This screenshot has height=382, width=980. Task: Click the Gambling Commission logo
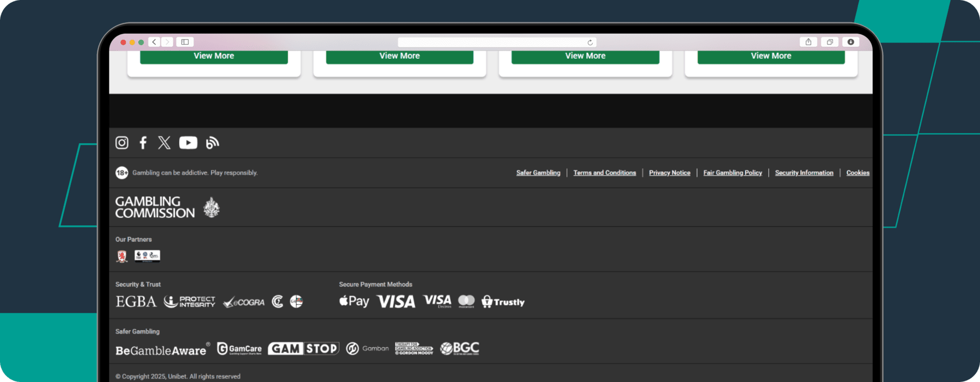pyautogui.click(x=168, y=207)
